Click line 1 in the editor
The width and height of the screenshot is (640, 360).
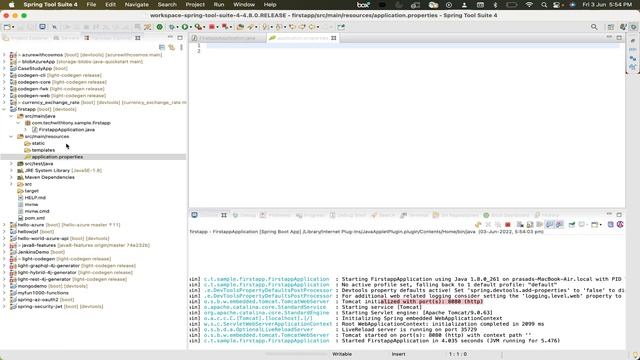click(x=412, y=46)
